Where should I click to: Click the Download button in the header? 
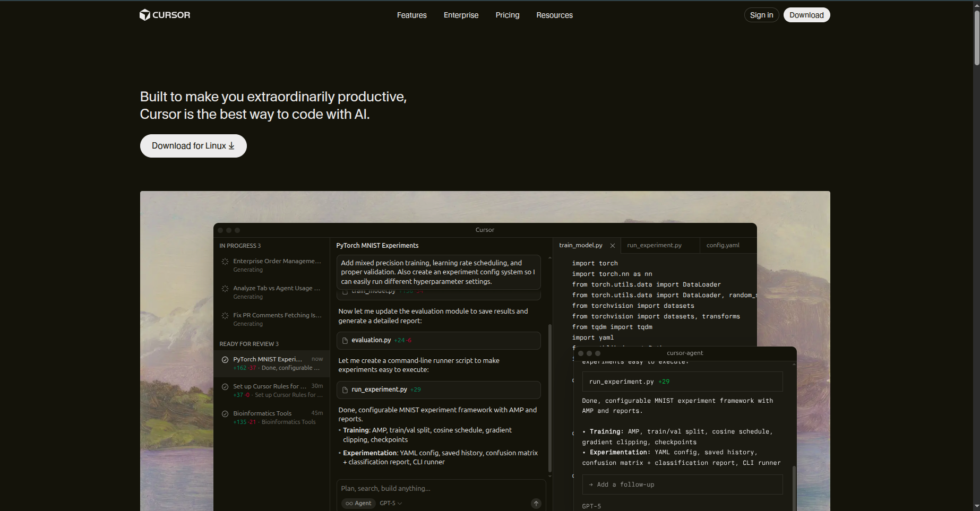[x=806, y=15]
